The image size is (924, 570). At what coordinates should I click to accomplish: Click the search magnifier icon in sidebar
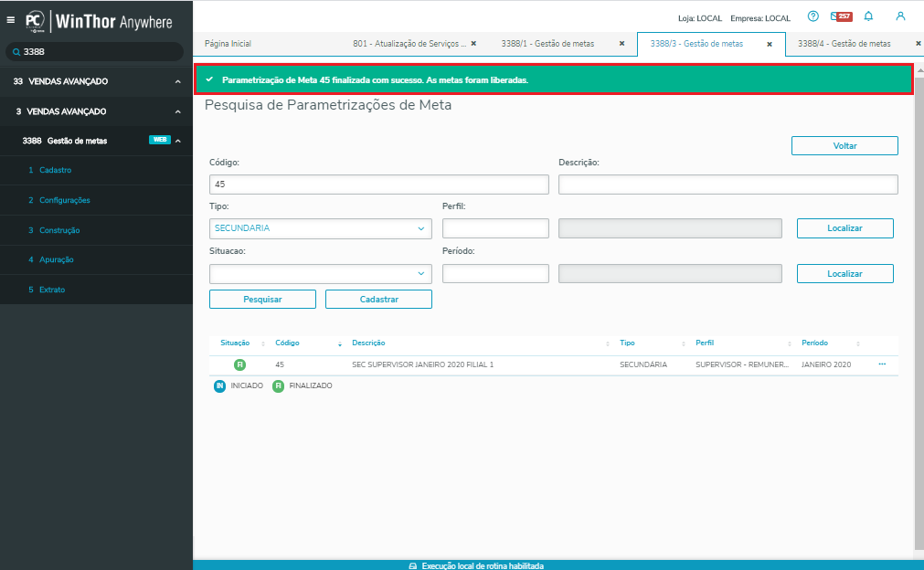tap(16, 52)
